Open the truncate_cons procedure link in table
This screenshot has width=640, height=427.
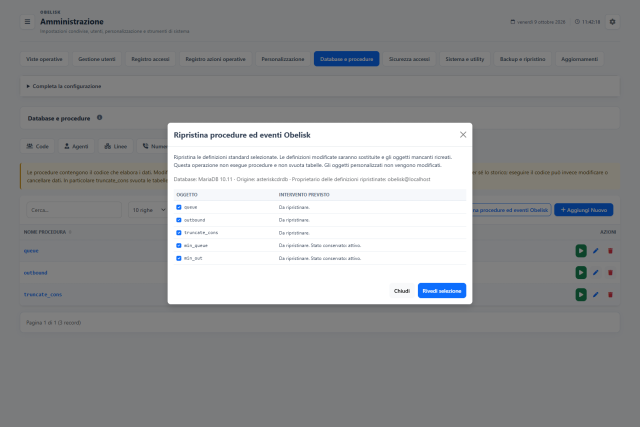43,294
